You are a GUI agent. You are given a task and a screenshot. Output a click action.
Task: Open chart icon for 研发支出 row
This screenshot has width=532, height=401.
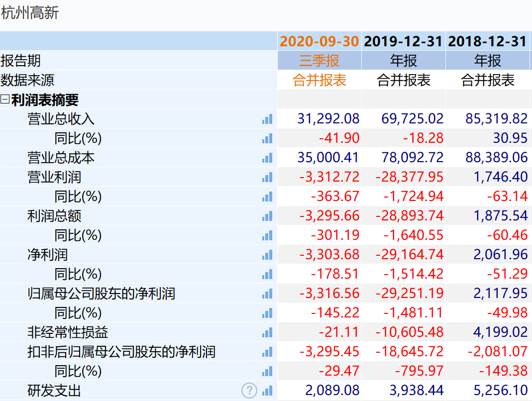[x=267, y=391]
